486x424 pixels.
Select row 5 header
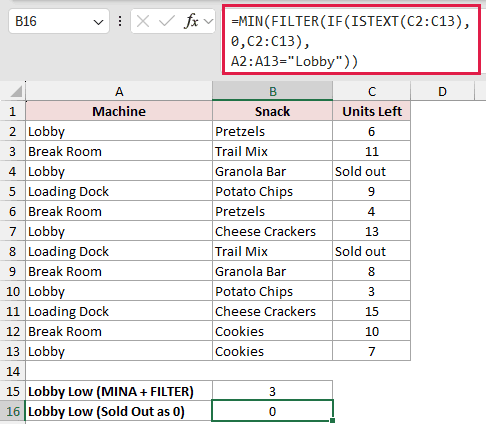coord(13,191)
